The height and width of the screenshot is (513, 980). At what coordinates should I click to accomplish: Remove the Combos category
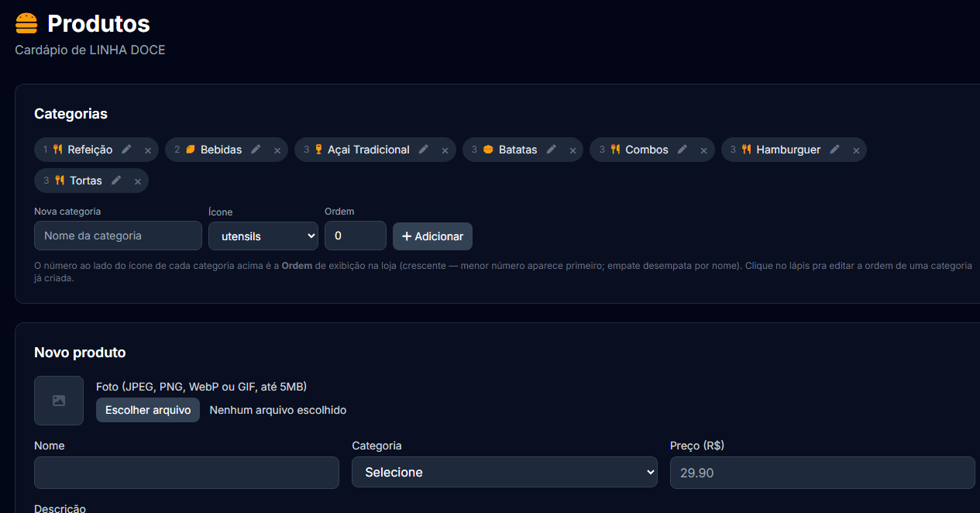pyautogui.click(x=704, y=150)
